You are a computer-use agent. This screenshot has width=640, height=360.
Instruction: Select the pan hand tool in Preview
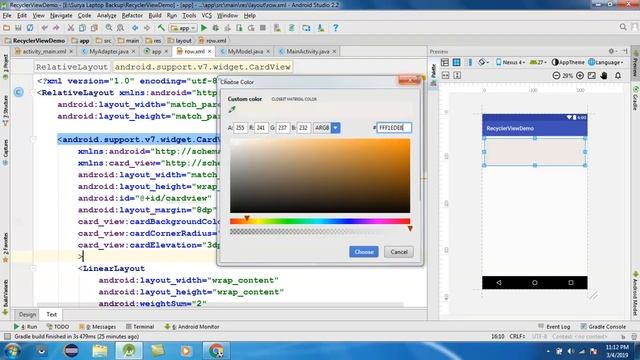pyautogui.click(x=604, y=76)
